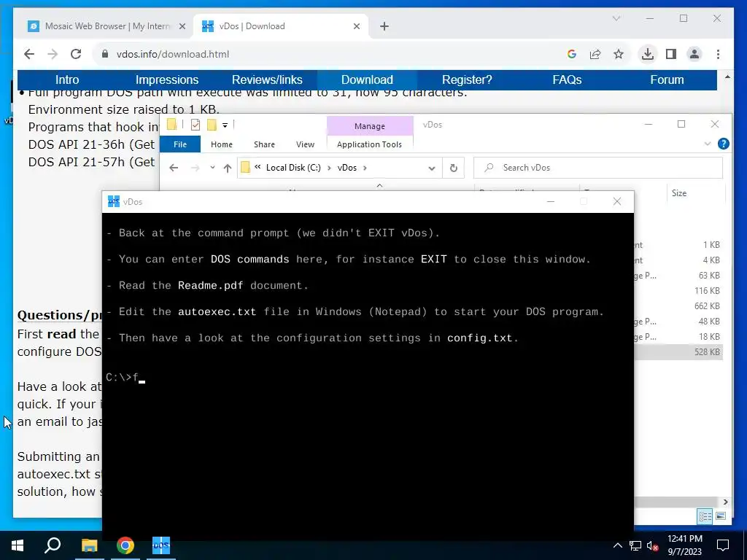The width and height of the screenshot is (747, 560).
Task: Open FAQs page on vDos site
Action: 567,80
